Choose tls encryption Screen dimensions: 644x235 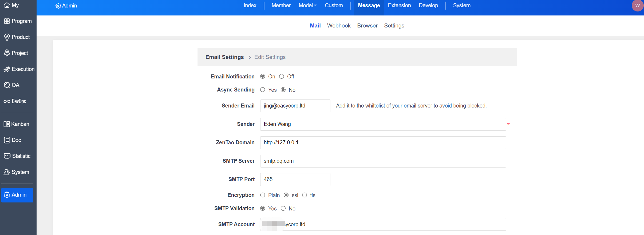[x=305, y=195]
